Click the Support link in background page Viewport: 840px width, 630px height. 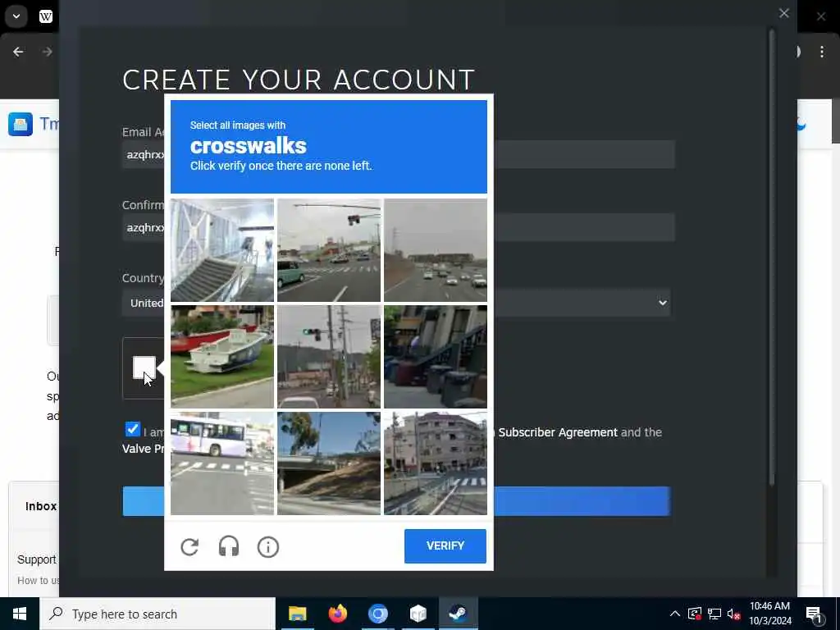point(36,559)
